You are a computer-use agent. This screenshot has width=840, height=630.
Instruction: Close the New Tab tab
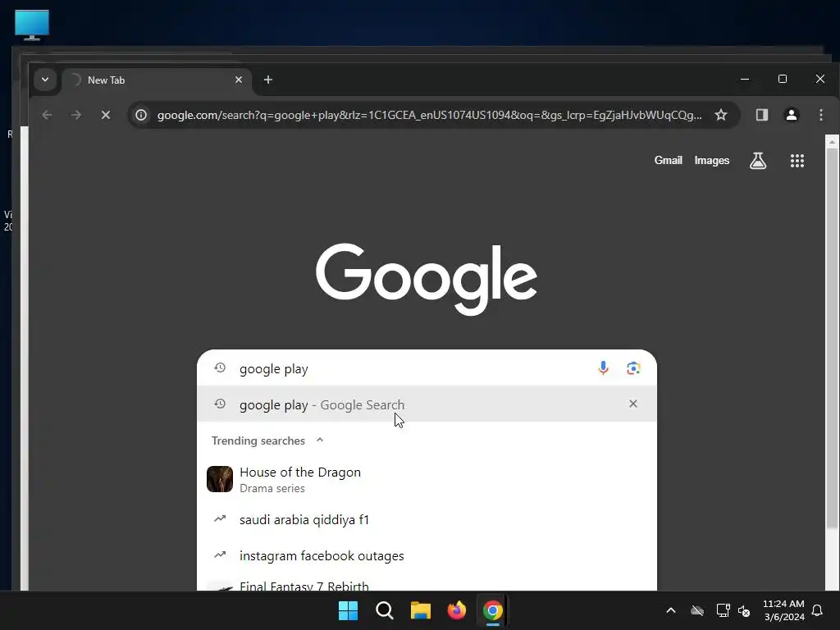(x=239, y=80)
